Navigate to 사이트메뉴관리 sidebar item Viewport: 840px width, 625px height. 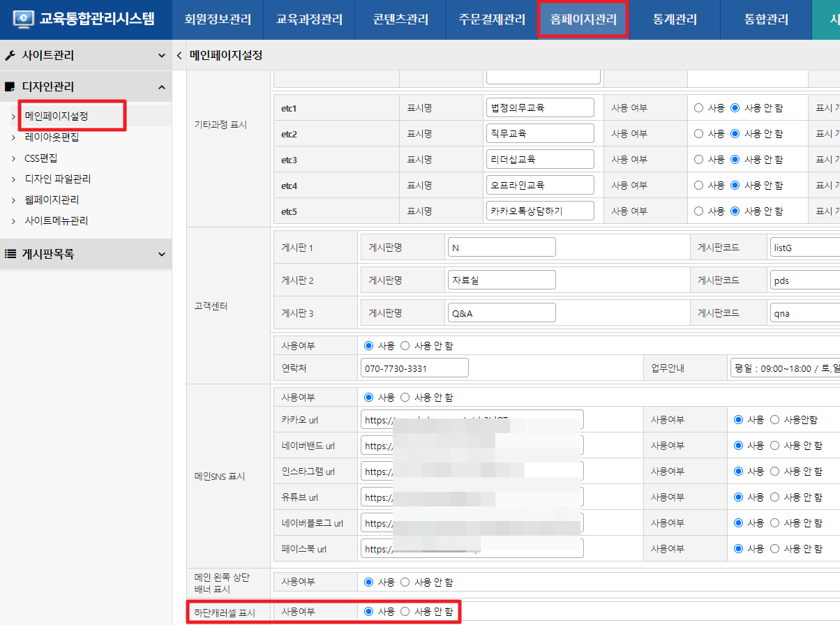tap(56, 221)
